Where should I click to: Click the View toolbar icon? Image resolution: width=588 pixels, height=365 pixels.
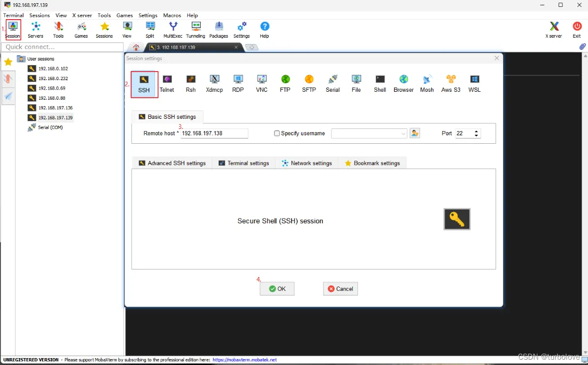point(127,30)
